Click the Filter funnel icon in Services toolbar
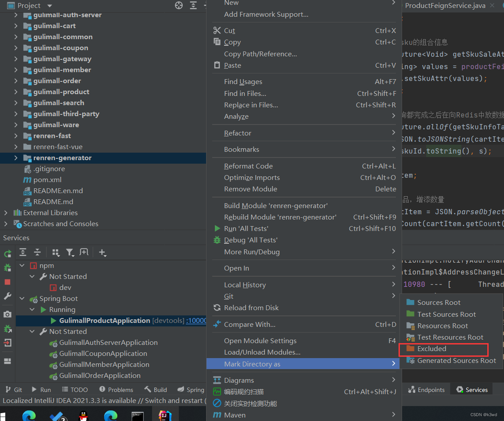This screenshot has width=504, height=421. coord(70,253)
